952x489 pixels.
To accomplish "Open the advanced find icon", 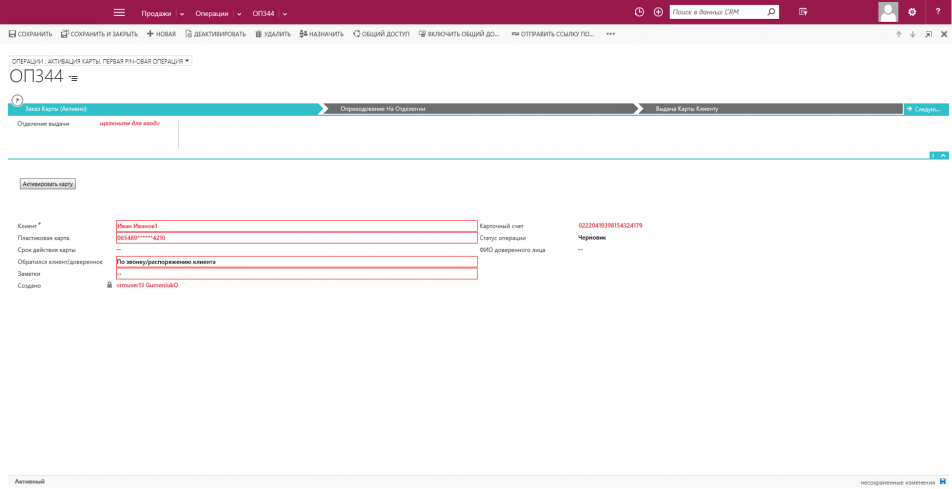I will (803, 12).
